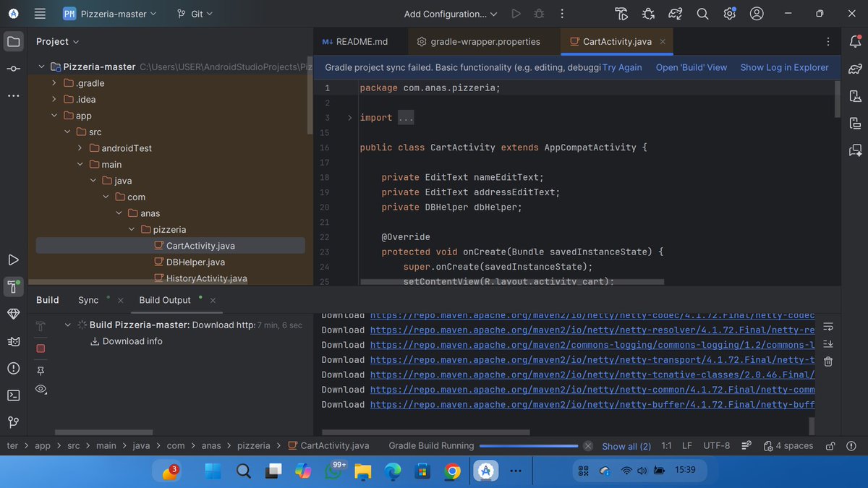Click Show Log in Explorer link
Screen dimensions: 868x488
click(784, 67)
